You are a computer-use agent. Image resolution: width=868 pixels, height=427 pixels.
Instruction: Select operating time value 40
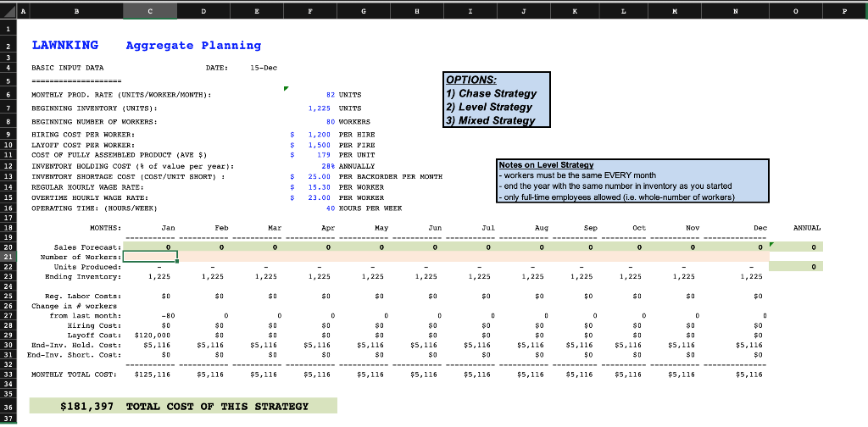331,208
